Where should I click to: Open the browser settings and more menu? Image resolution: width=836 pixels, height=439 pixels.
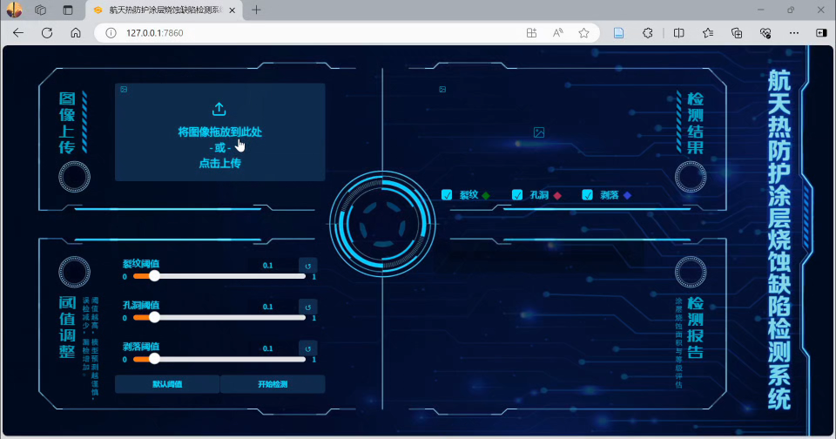click(794, 33)
